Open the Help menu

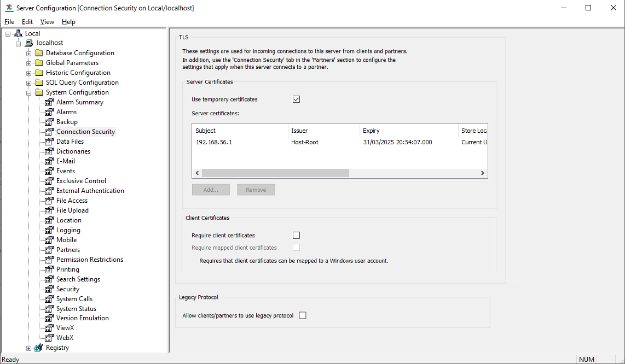click(x=68, y=22)
